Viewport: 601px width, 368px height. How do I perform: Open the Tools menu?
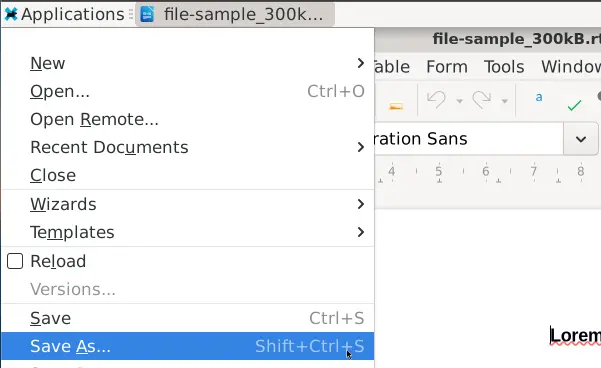coord(504,67)
